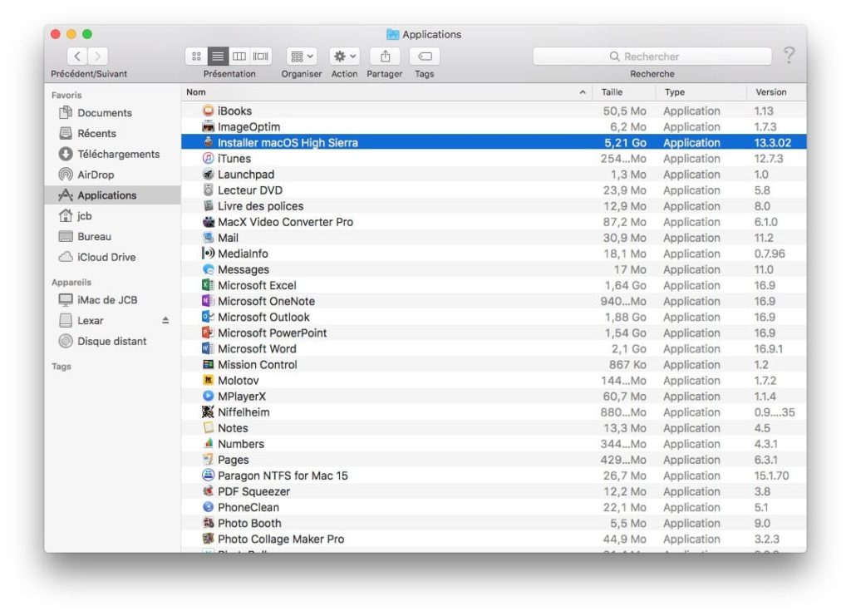Click the Partager share button
The width and height of the screenshot is (851, 616).
coord(385,56)
